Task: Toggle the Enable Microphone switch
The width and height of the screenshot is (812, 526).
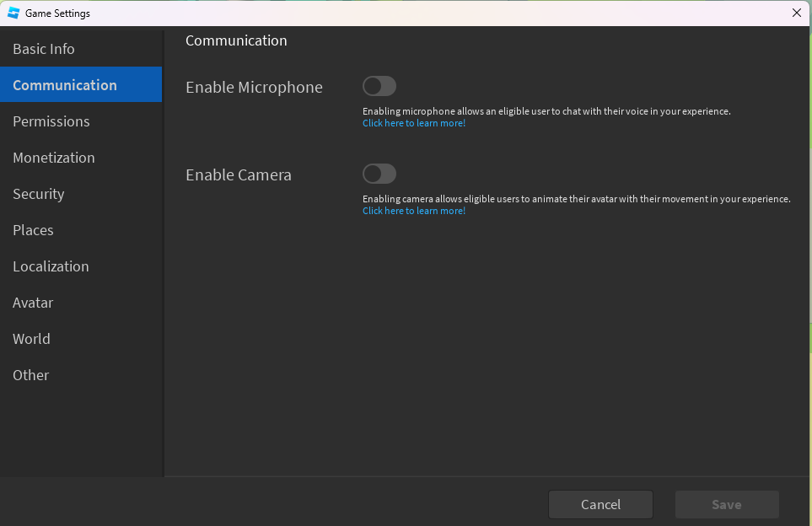Action: pos(379,87)
